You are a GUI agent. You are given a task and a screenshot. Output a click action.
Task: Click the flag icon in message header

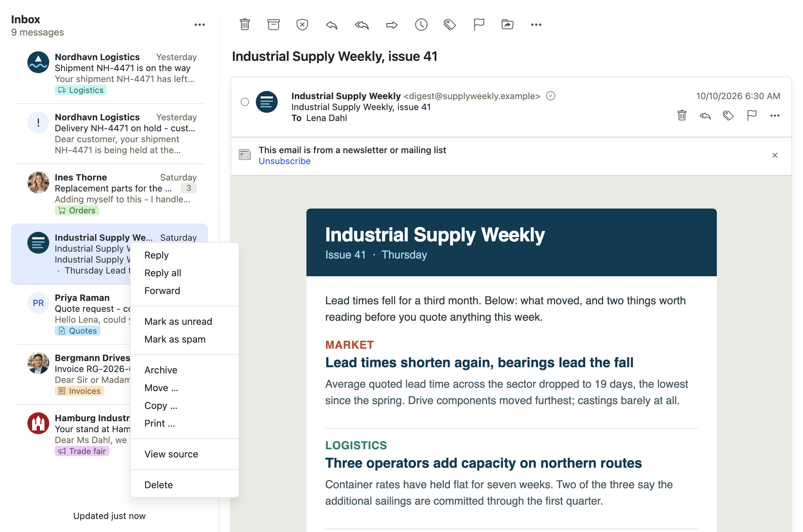click(x=752, y=116)
